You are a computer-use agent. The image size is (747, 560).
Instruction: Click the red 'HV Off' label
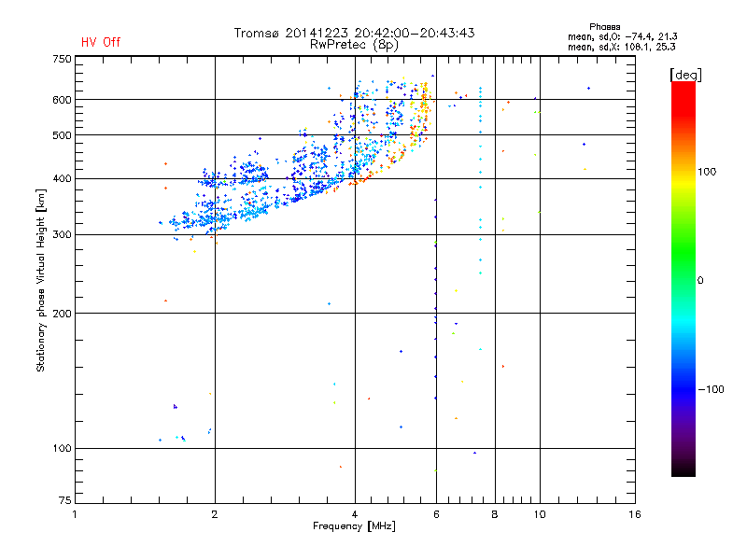[101, 42]
